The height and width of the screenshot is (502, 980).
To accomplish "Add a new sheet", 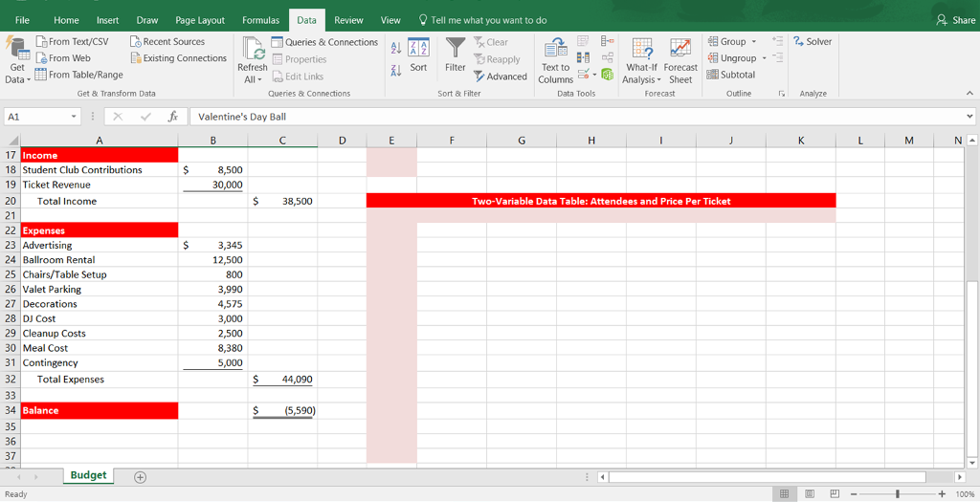I will tap(141, 477).
